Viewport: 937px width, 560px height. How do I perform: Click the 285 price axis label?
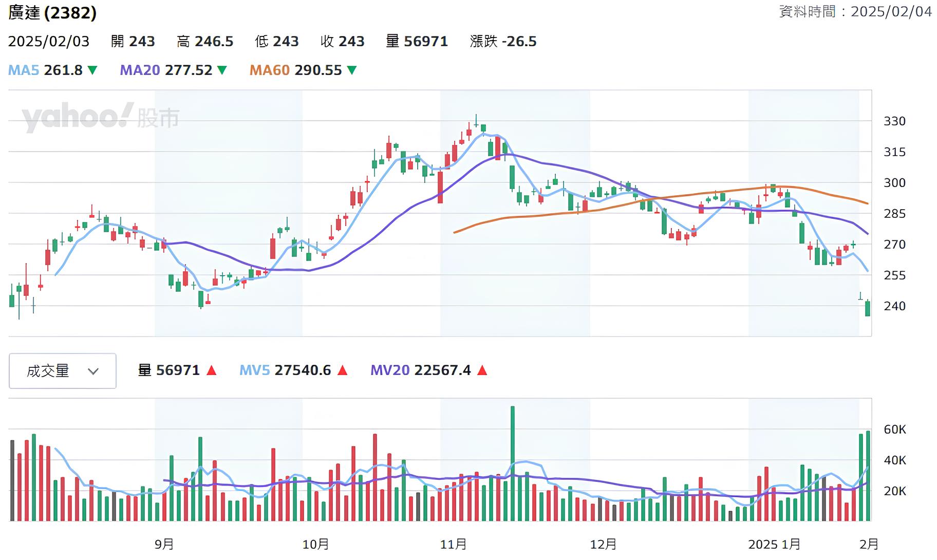tap(894, 214)
